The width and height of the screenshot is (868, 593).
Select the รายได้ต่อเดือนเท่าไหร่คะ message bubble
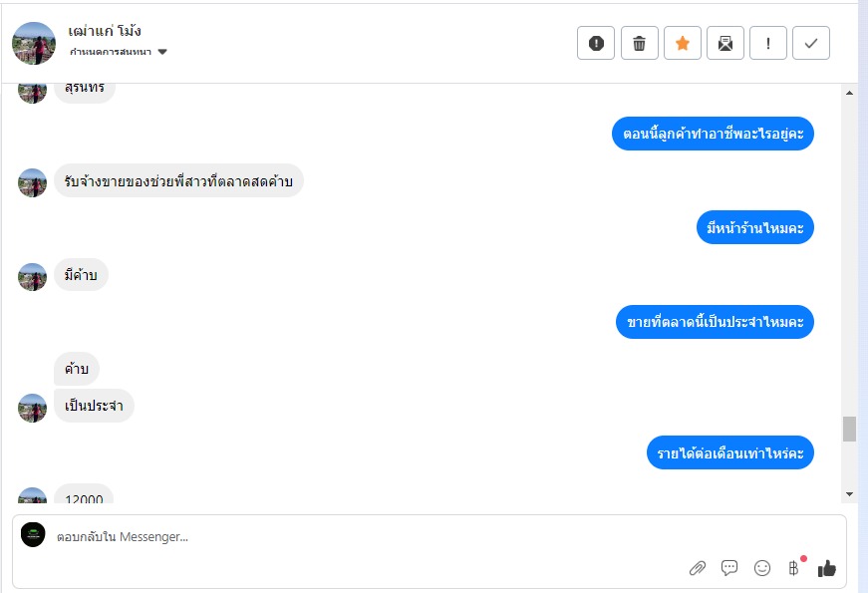pos(730,452)
